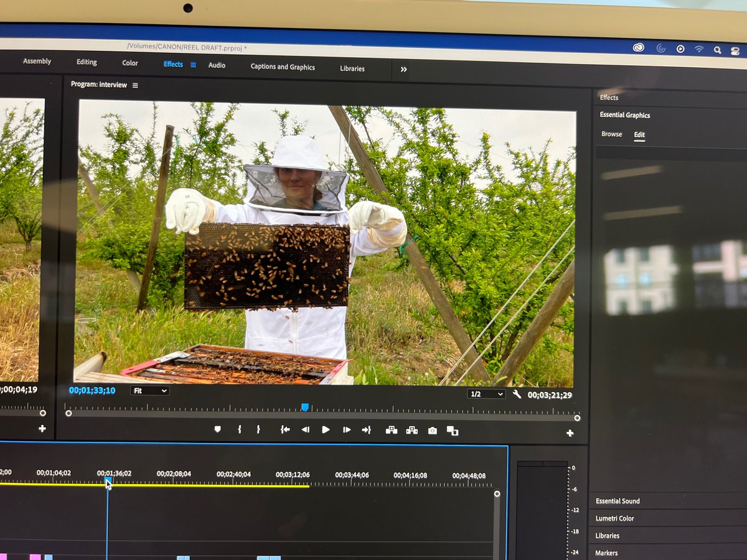Click the playhead marker on the timeline ruler
Viewport: 747px width, 560px height.
107,480
